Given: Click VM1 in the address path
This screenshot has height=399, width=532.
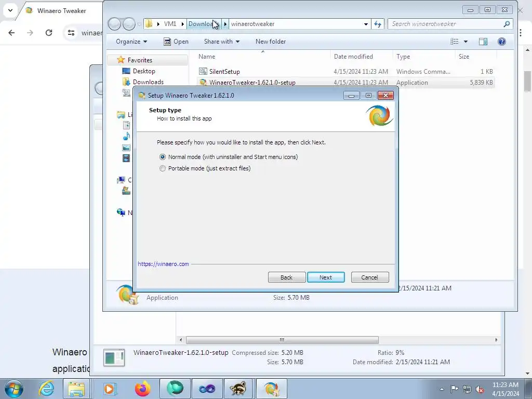Looking at the screenshot, I should point(170,24).
